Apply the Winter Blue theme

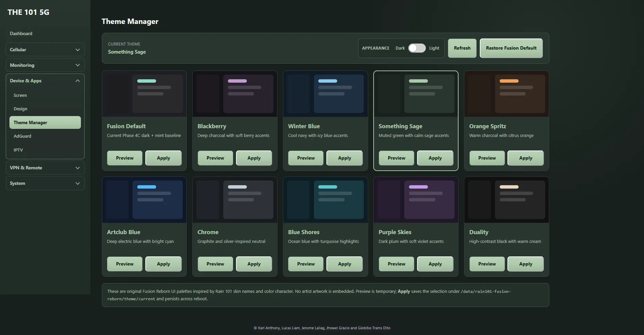345,158
